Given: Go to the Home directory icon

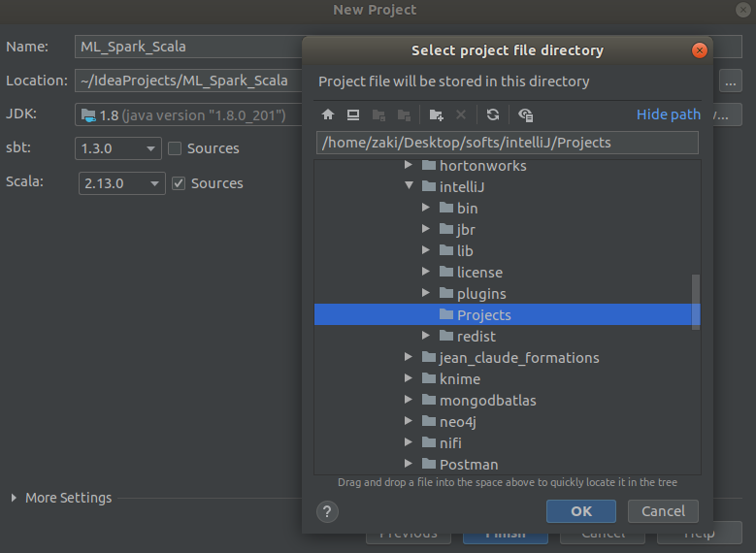Looking at the screenshot, I should pyautogui.click(x=328, y=114).
